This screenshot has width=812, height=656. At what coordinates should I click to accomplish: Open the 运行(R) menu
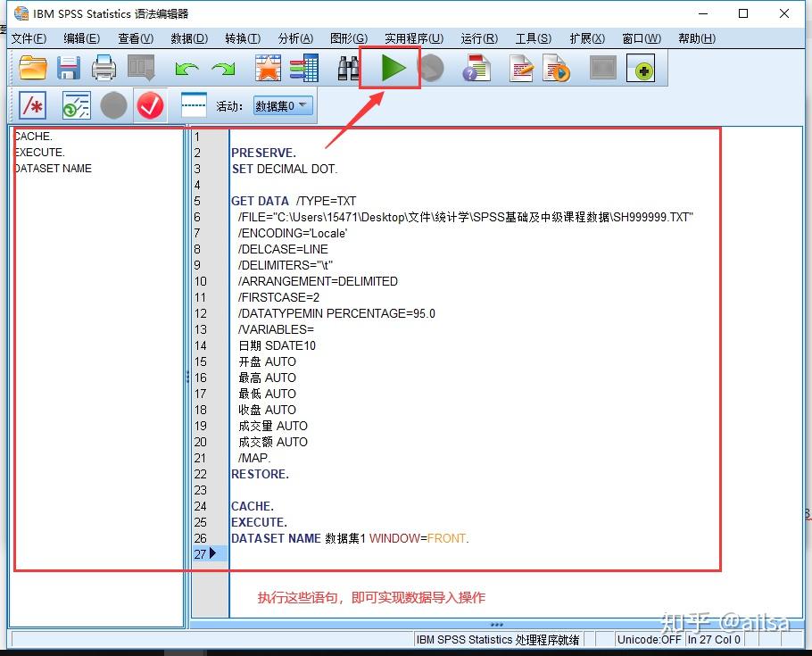coord(479,38)
